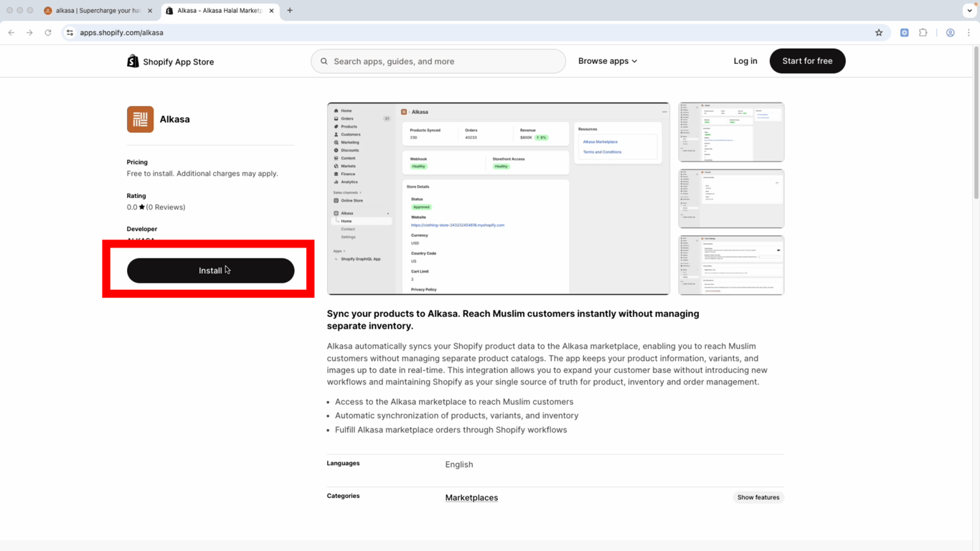Close the Alkasa Halal Marketplace tab

(x=271, y=11)
